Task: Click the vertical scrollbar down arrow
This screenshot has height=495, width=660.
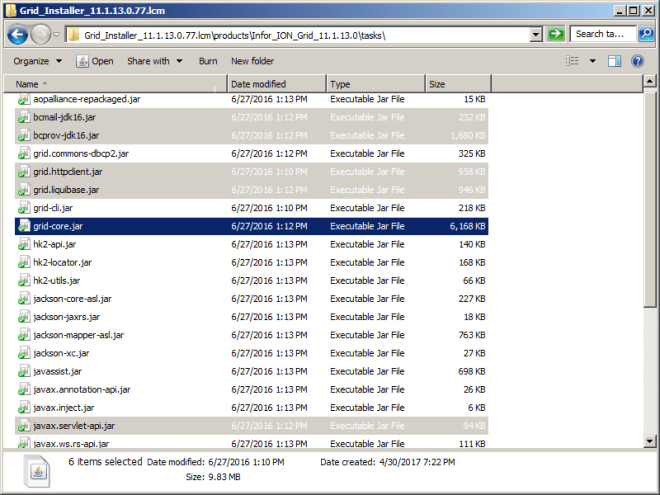Action: coord(651,441)
